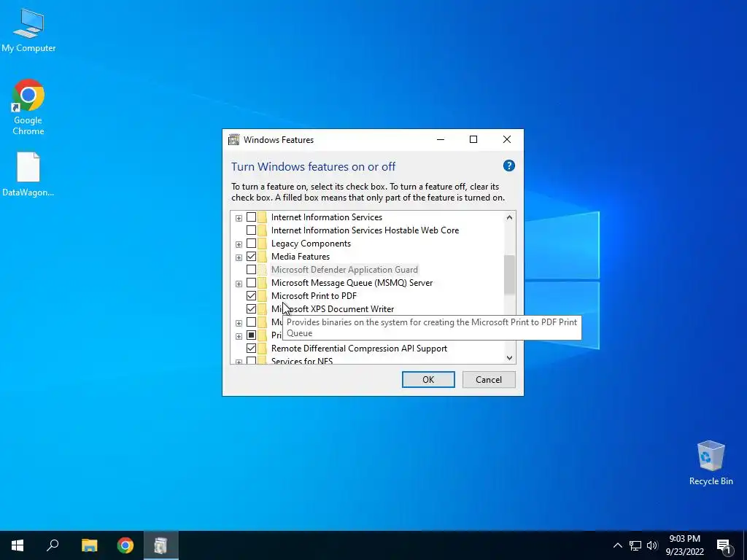The width and height of the screenshot is (747, 560).
Task: Uncheck Remote Differential Compression API Support
Action: click(x=251, y=348)
